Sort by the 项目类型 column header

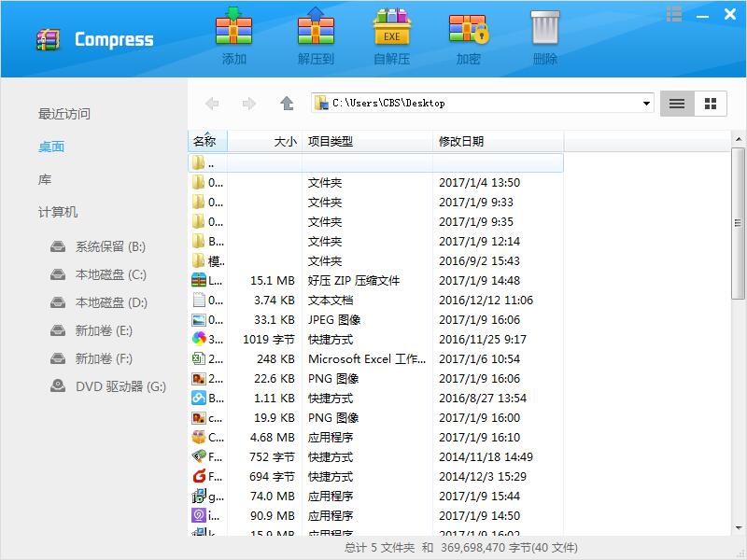367,142
